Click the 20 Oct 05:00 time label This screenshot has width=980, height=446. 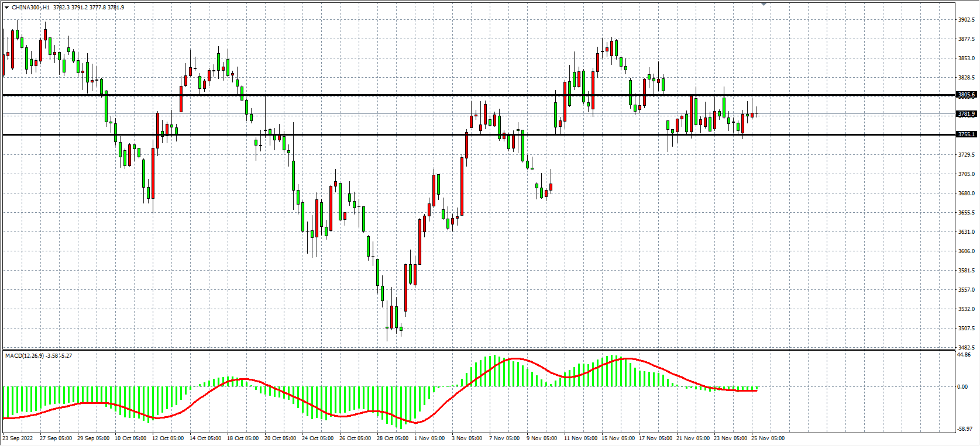[280, 438]
